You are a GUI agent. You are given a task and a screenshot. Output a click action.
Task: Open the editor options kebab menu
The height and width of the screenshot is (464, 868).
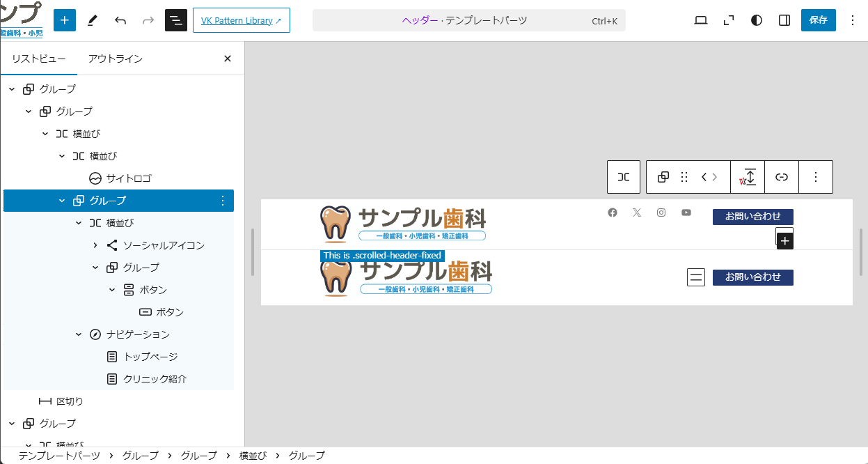853,20
